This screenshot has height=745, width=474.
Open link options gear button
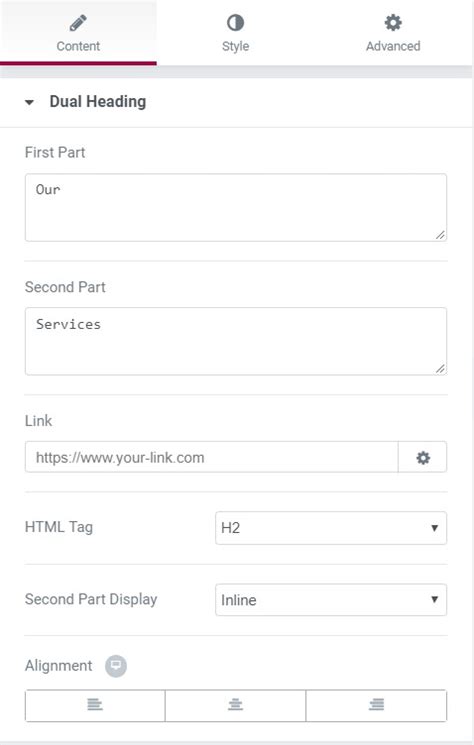tap(423, 457)
